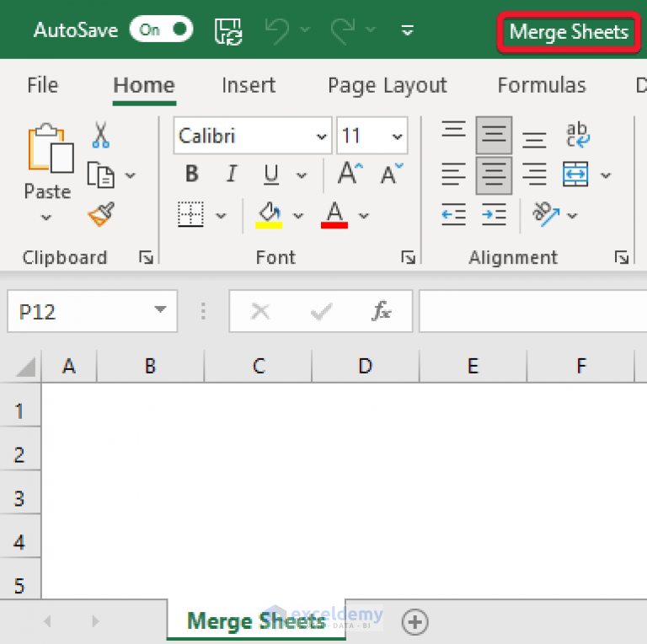Click Align Left icon
This screenshot has height=644, width=647.
tap(453, 174)
